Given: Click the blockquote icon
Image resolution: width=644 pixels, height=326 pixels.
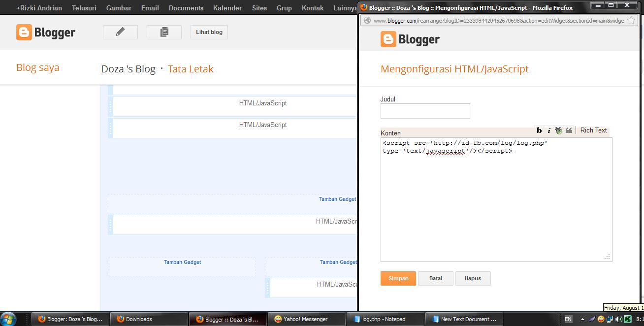Looking at the screenshot, I should coord(569,130).
